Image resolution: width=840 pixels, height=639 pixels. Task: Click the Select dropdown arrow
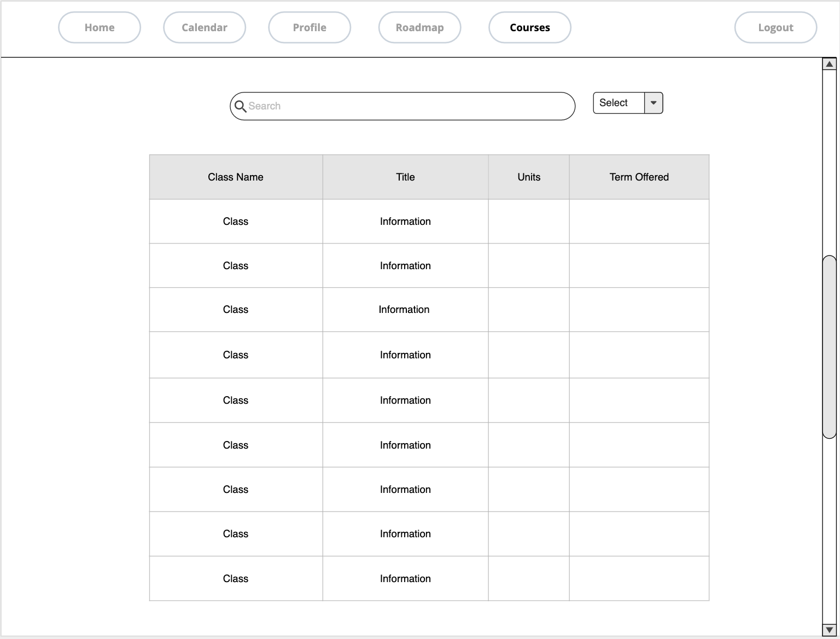point(654,103)
